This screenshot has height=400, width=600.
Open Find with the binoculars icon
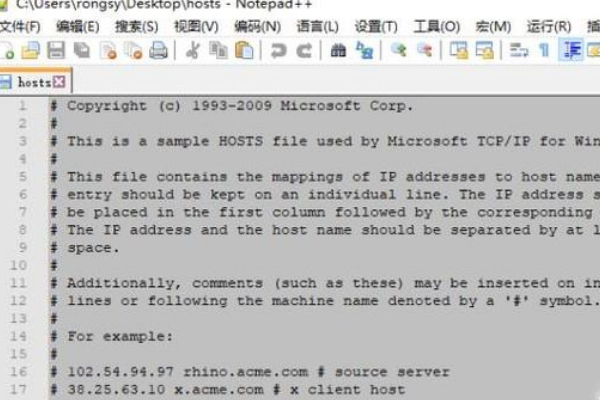[338, 50]
